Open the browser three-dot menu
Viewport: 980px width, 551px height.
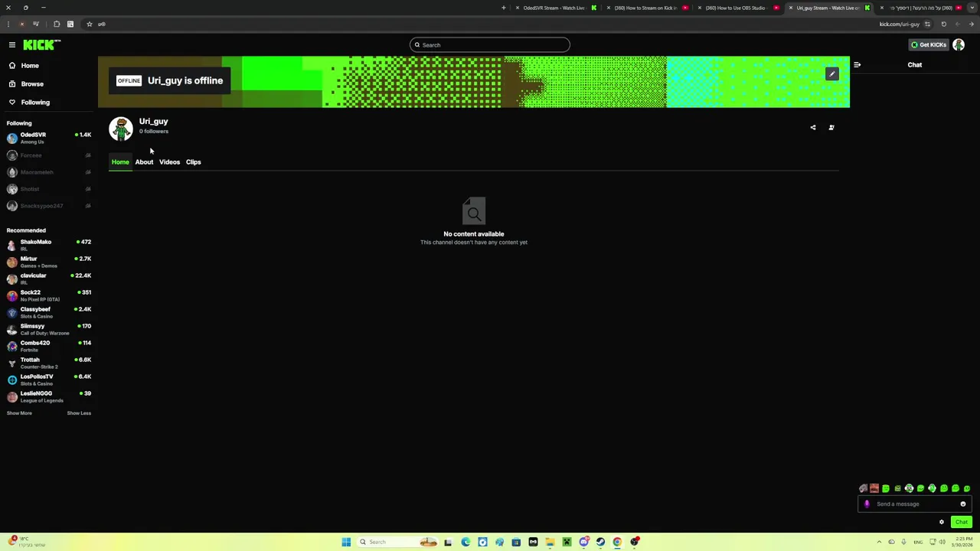[x=8, y=24]
